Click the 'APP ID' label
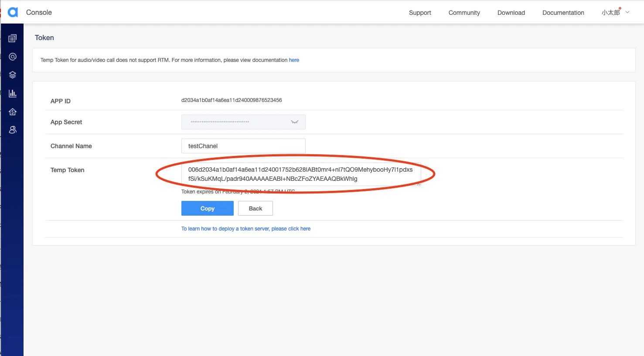This screenshot has height=356, width=644. 61,101
